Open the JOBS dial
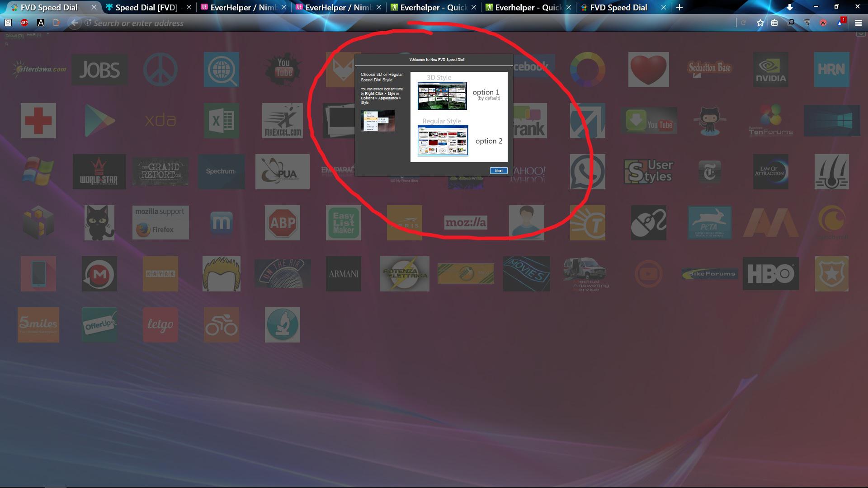The width and height of the screenshot is (868, 488). [99, 70]
